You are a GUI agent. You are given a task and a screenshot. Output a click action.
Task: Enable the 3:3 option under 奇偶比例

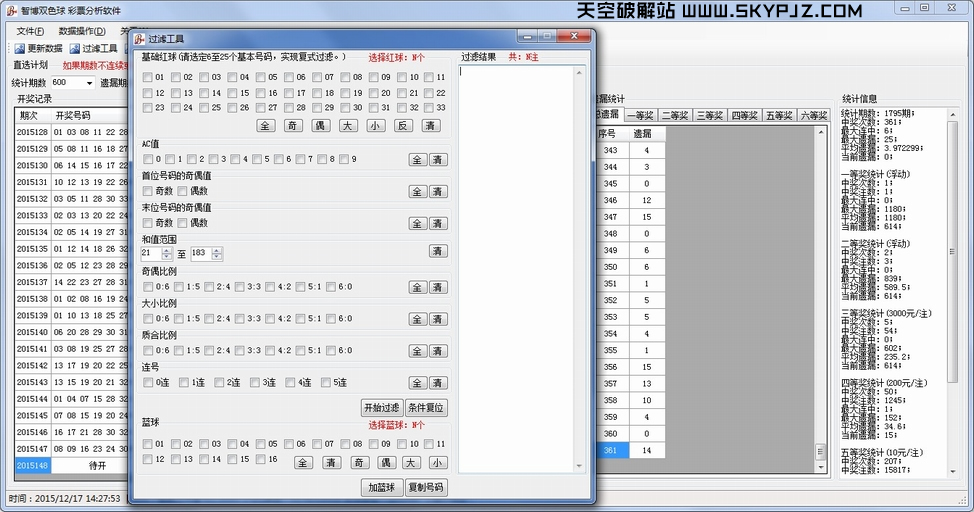pyautogui.click(x=239, y=286)
